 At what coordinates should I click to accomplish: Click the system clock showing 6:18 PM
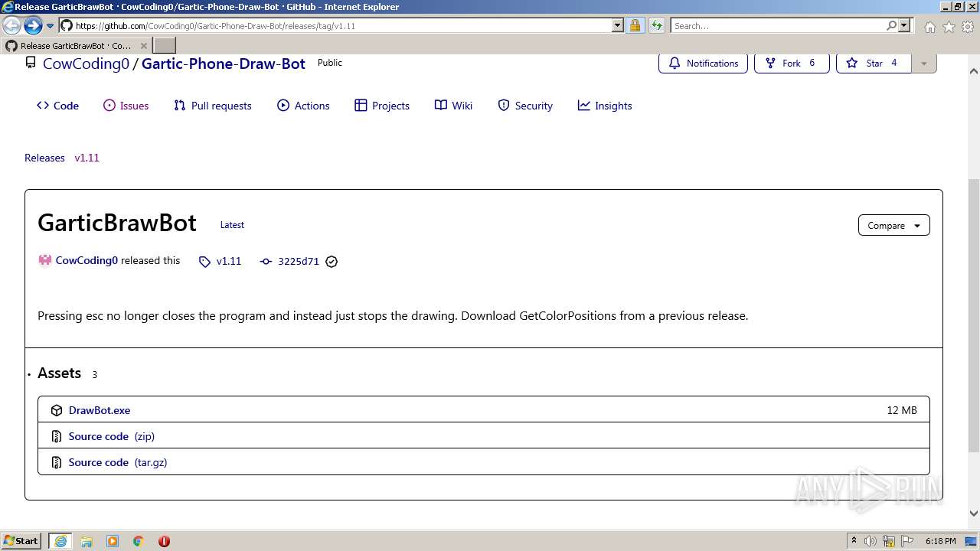tap(940, 541)
